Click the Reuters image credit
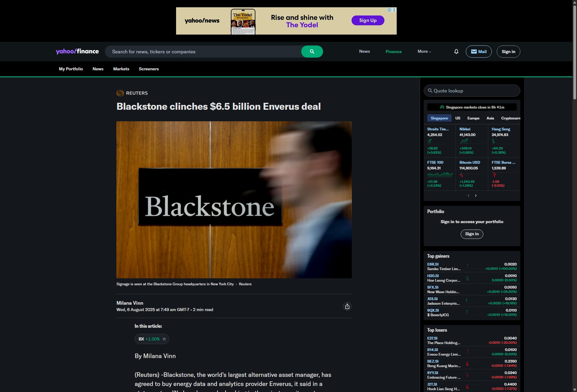The image size is (577, 392). pyautogui.click(x=245, y=284)
